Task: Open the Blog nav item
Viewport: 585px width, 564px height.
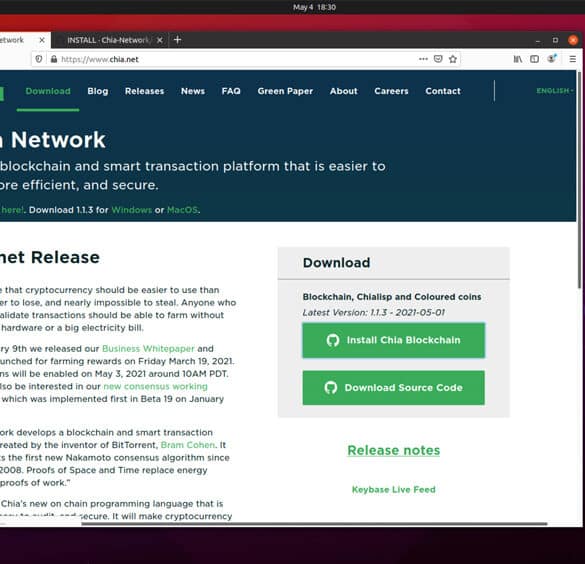Action: coord(98,91)
